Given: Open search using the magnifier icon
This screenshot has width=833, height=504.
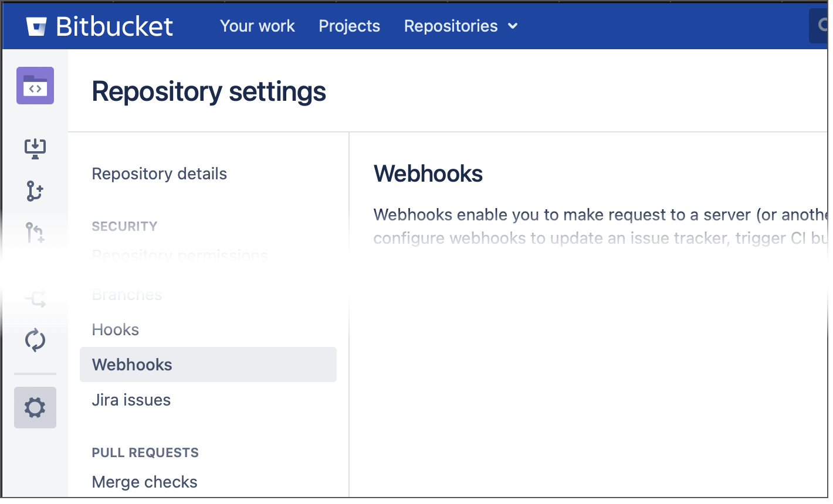Looking at the screenshot, I should pos(822,25).
